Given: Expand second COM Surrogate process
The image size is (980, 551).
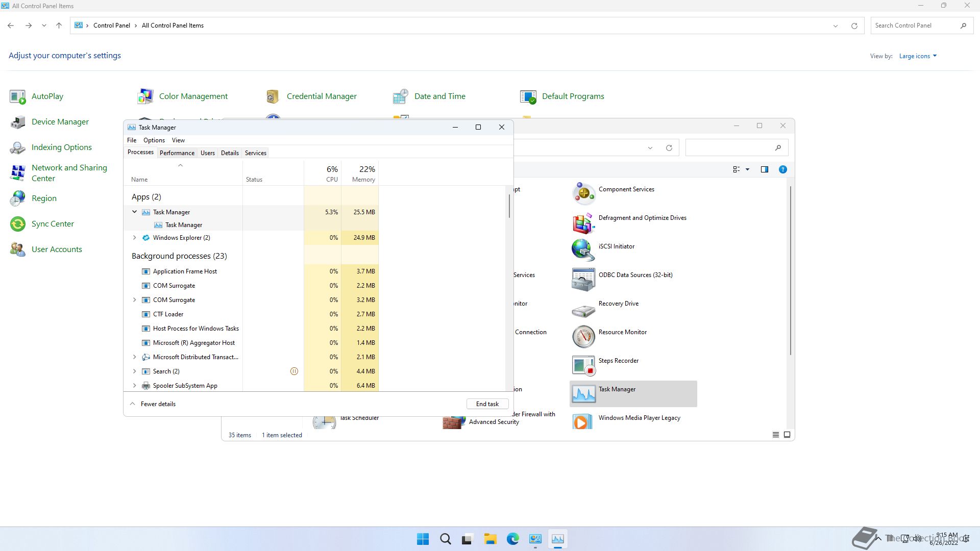Looking at the screenshot, I should click(134, 300).
